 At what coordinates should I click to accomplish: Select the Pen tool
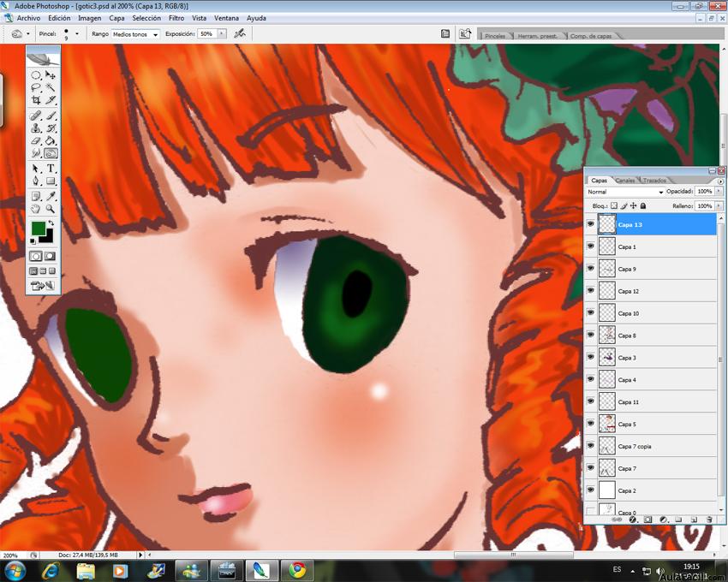36,181
